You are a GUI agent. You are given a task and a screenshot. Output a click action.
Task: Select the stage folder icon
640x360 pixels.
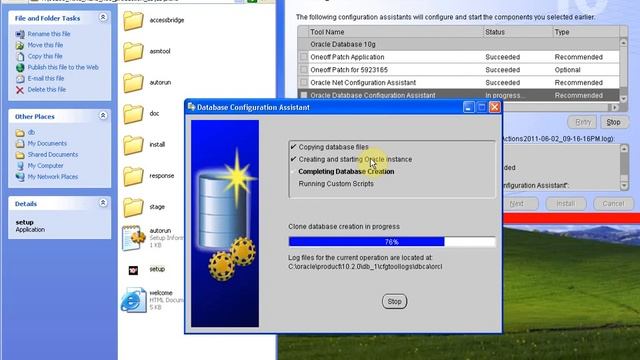(x=133, y=207)
